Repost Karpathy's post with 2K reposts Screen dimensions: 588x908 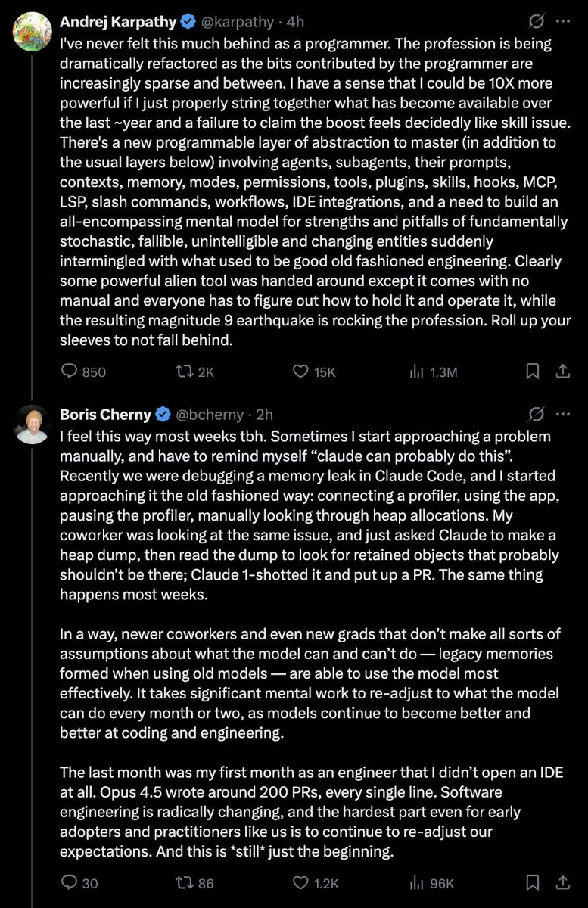(x=185, y=372)
